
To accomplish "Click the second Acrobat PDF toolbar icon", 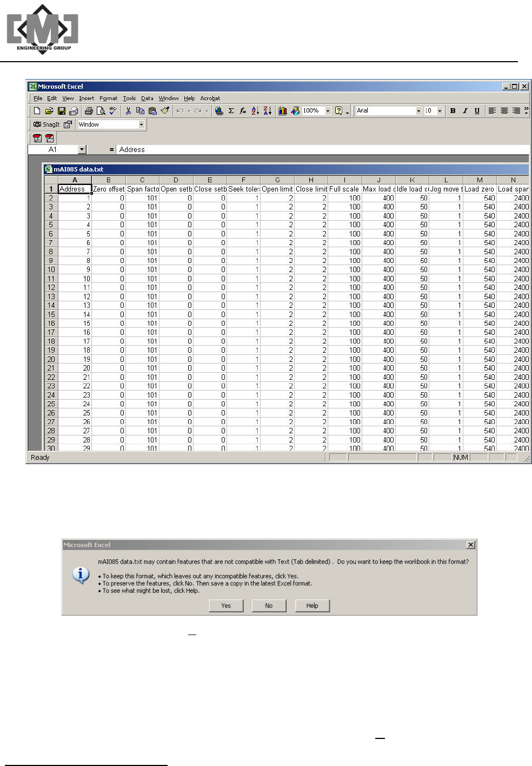I will point(49,138).
